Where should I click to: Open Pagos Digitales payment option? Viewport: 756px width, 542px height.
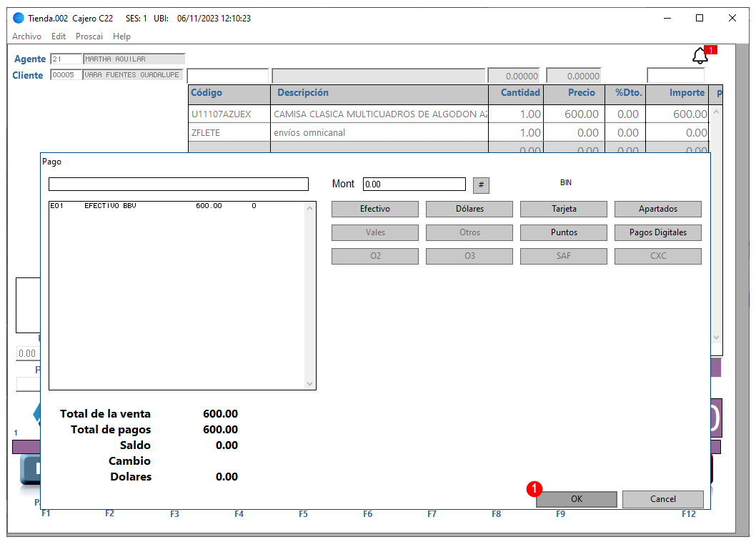coord(657,232)
